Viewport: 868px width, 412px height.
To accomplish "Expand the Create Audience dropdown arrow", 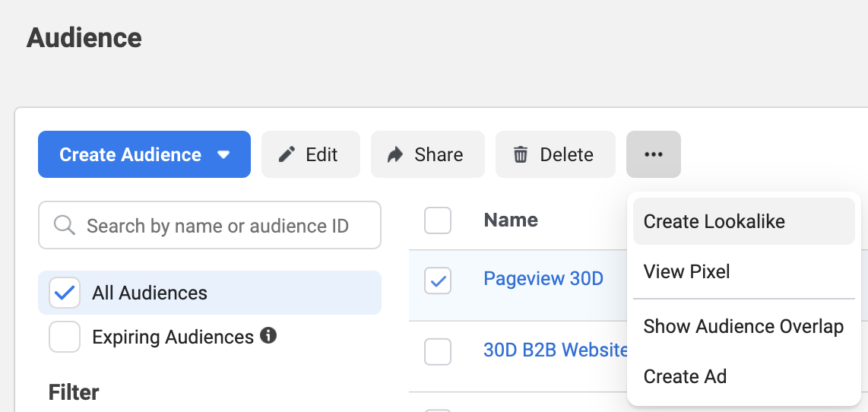I will pyautogui.click(x=223, y=155).
